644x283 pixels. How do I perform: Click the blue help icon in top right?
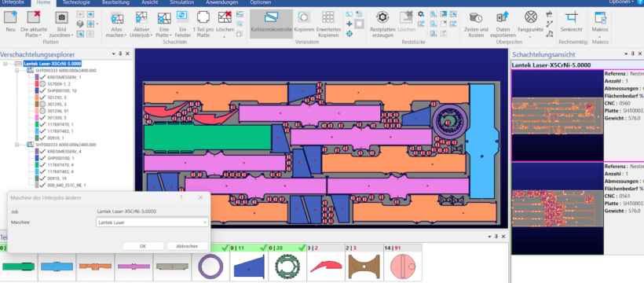pos(641,2)
